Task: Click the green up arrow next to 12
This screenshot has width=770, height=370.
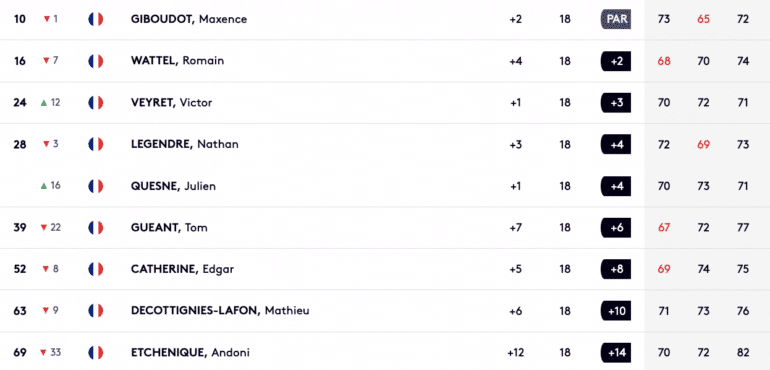Action: (x=44, y=103)
